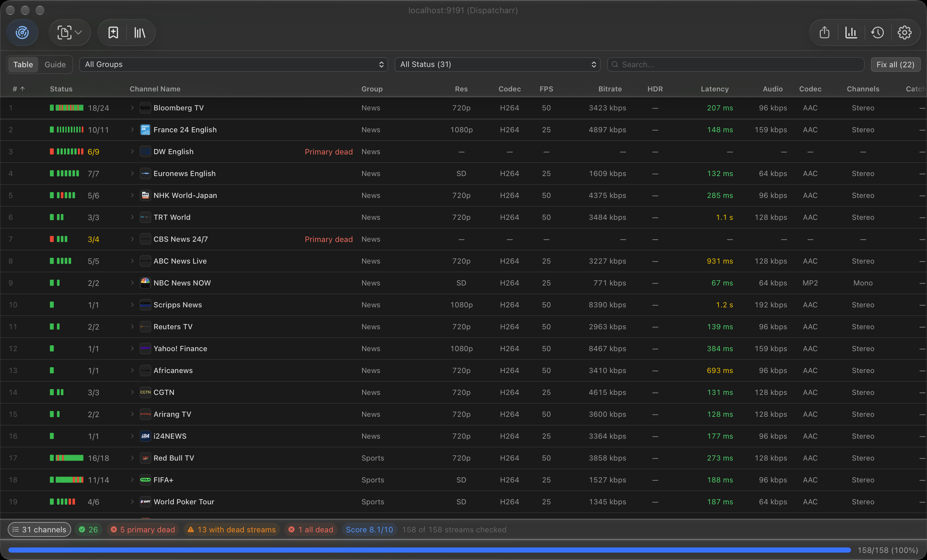Switch to the Guide view tab

click(55, 64)
